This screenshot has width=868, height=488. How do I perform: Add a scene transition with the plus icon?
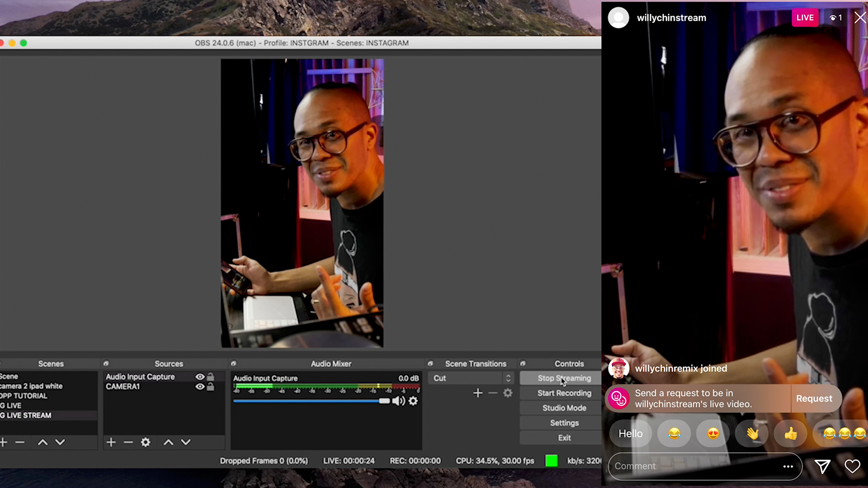[x=478, y=393]
